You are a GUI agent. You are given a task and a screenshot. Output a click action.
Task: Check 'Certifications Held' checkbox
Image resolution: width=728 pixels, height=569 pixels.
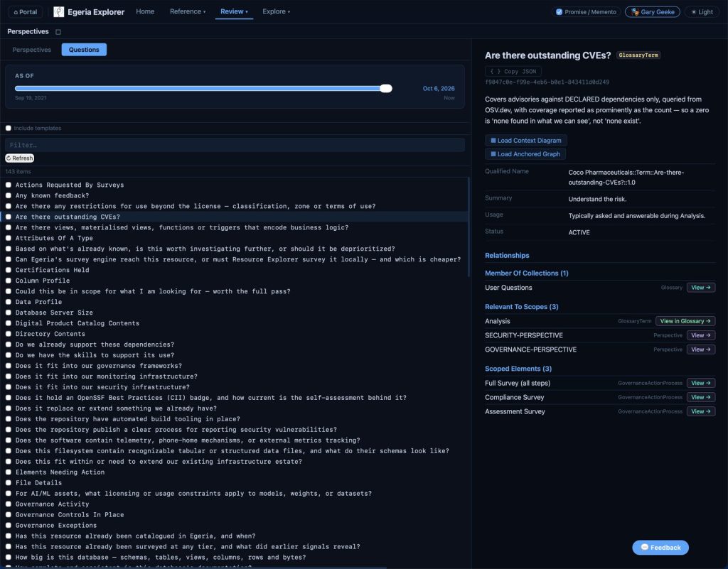click(x=9, y=270)
